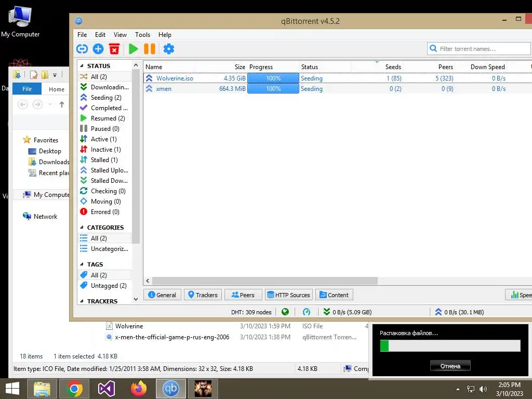Switch to the Trackers tab
Screen dimensions: 532x399
[203, 295]
